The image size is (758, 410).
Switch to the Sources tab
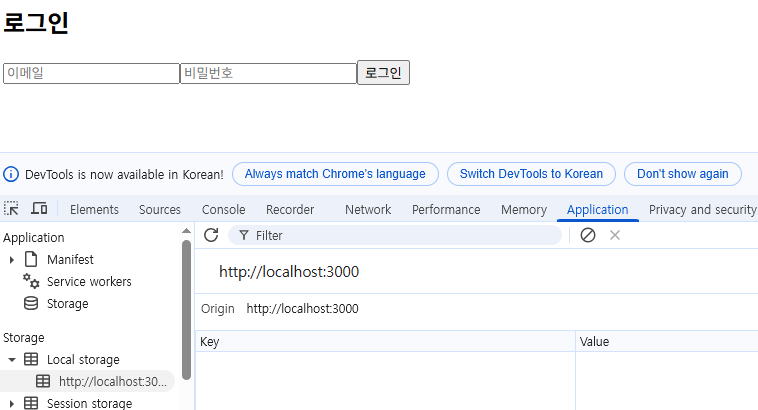160,209
